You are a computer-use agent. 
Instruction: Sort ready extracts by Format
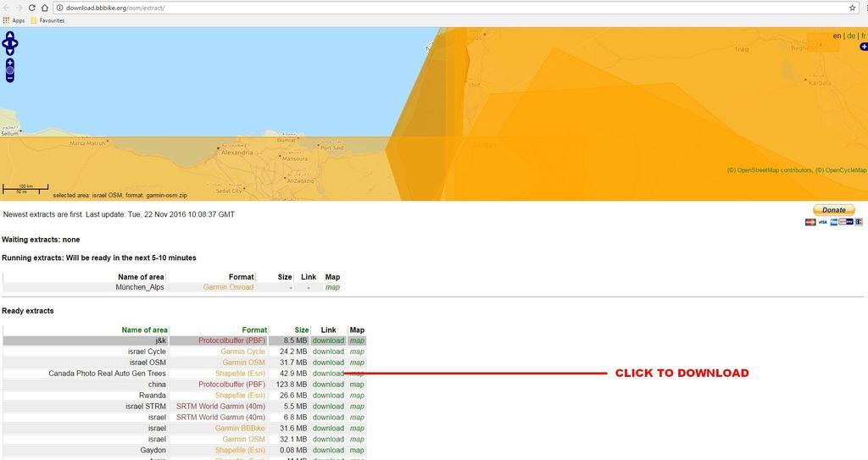(254, 330)
